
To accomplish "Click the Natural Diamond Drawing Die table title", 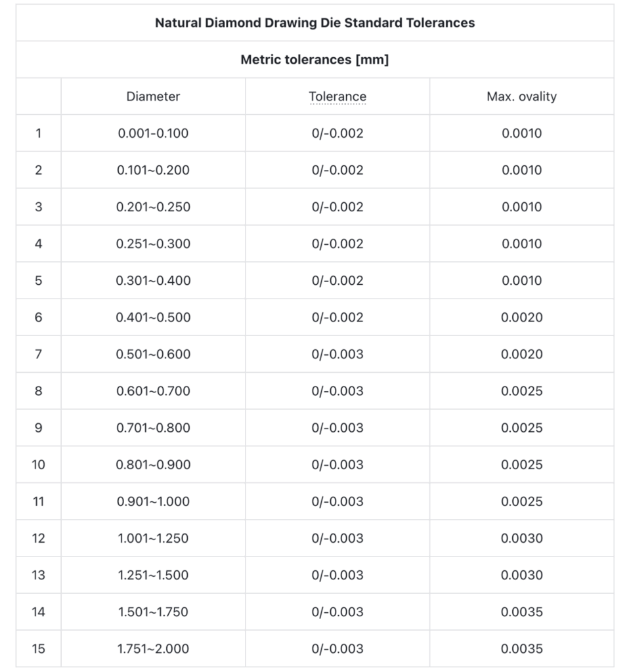I will 315,23.
